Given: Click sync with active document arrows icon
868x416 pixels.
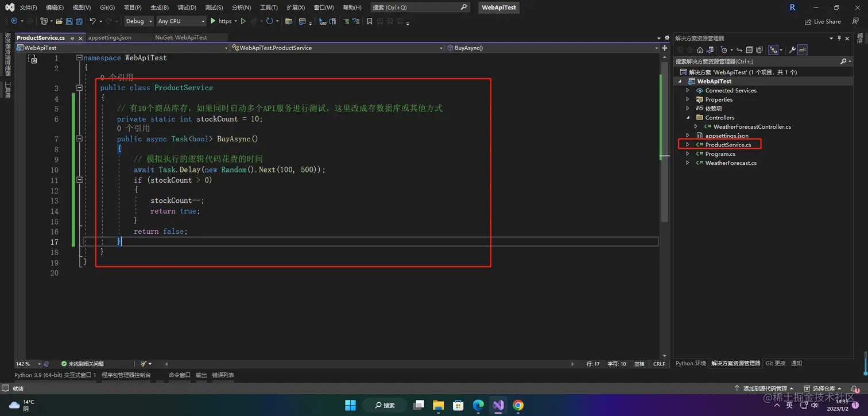Looking at the screenshot, I should (739, 50).
